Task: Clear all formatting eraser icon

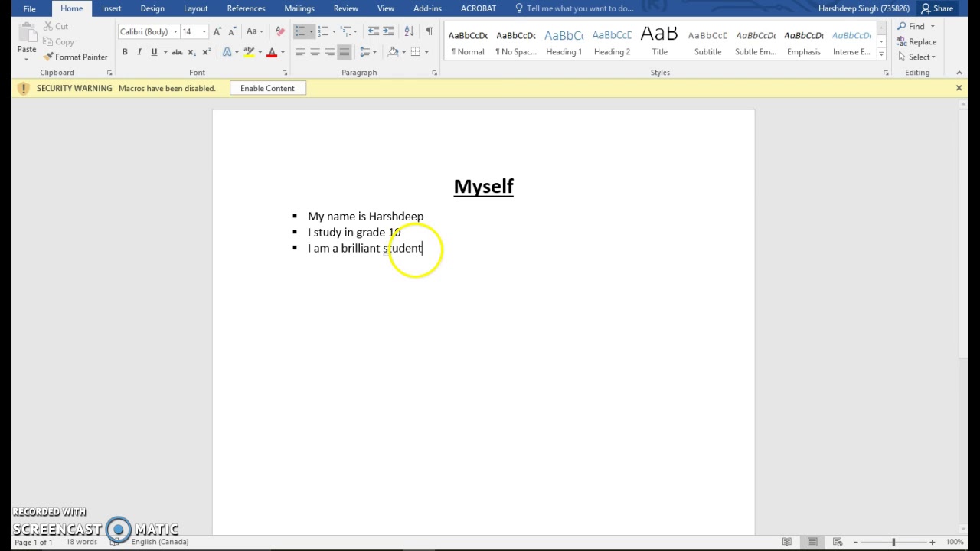Action: coord(279,31)
